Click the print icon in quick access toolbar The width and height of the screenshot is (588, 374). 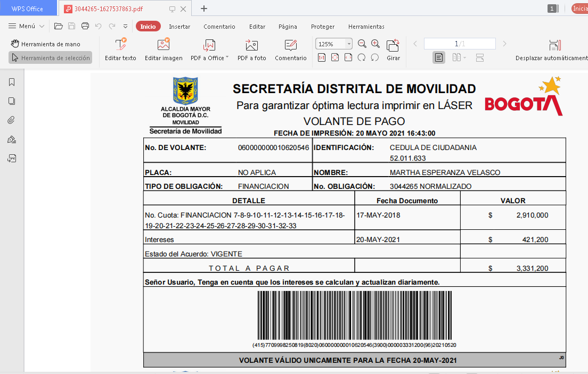pos(85,26)
